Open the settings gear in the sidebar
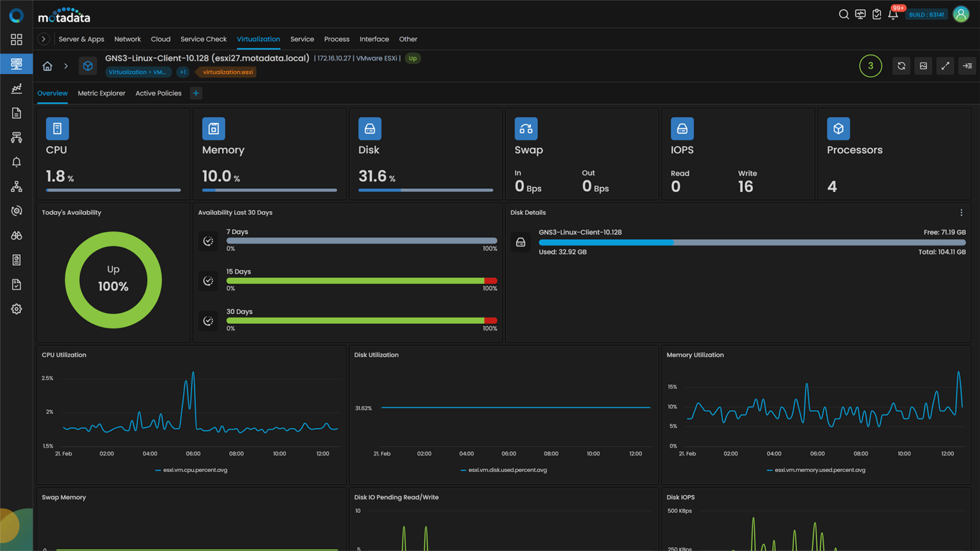The width and height of the screenshot is (980, 551). 17,309
